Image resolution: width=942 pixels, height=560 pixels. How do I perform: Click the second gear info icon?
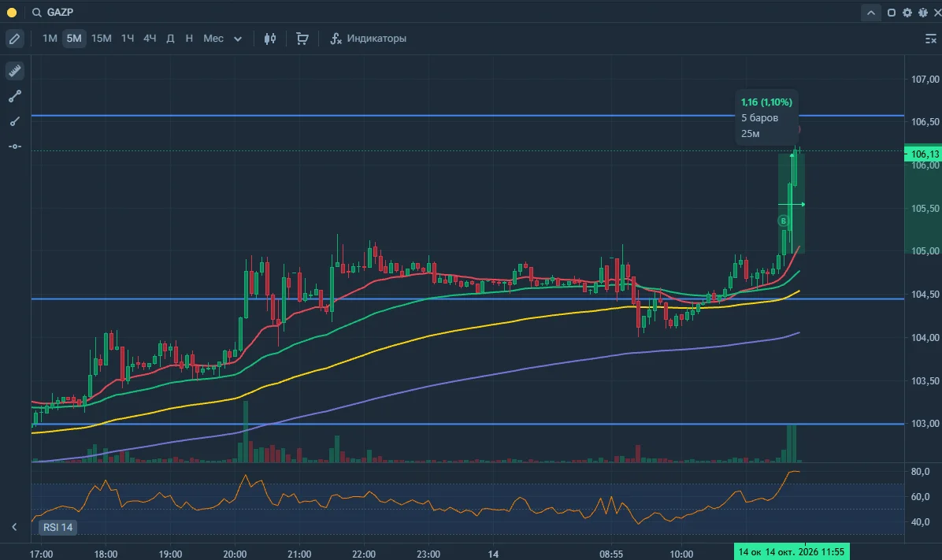point(923,13)
